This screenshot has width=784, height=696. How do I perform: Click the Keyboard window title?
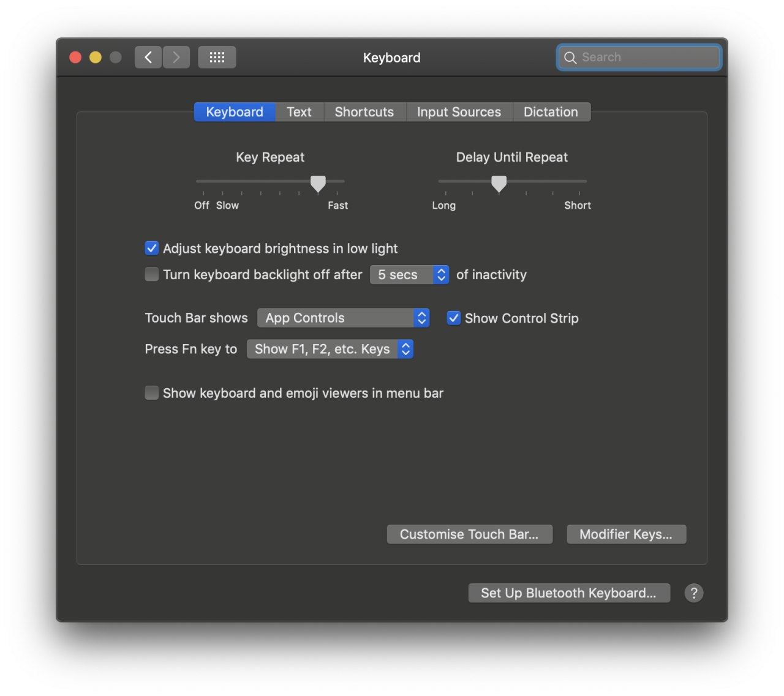392,58
